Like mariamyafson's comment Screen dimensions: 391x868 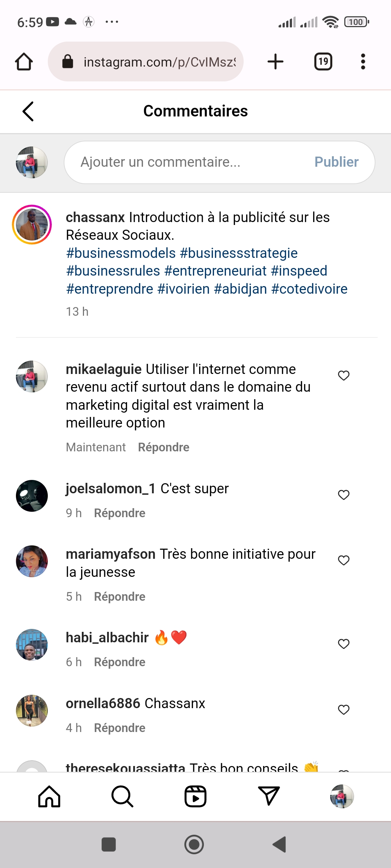(x=344, y=560)
